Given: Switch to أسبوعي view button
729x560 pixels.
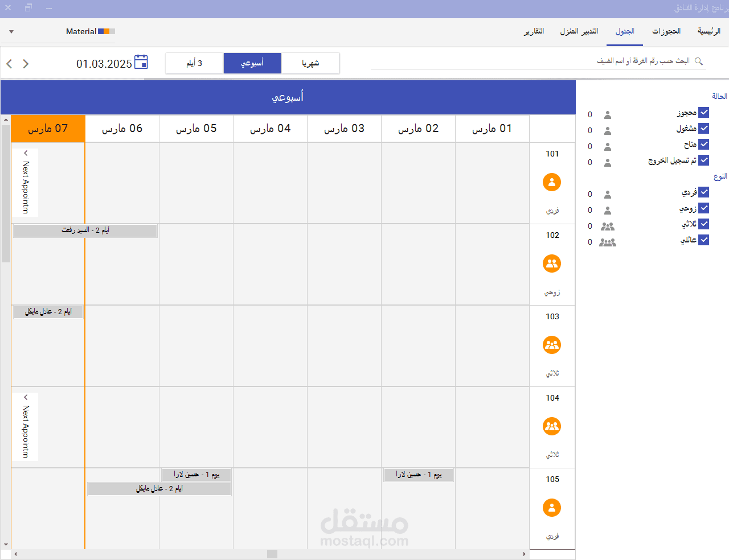Looking at the screenshot, I should click(252, 63).
